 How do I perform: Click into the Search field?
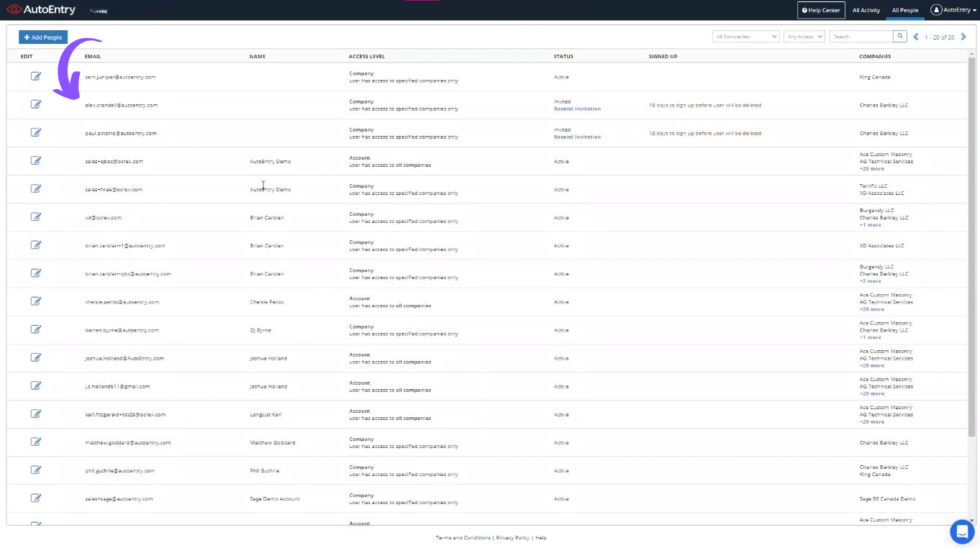click(x=860, y=37)
